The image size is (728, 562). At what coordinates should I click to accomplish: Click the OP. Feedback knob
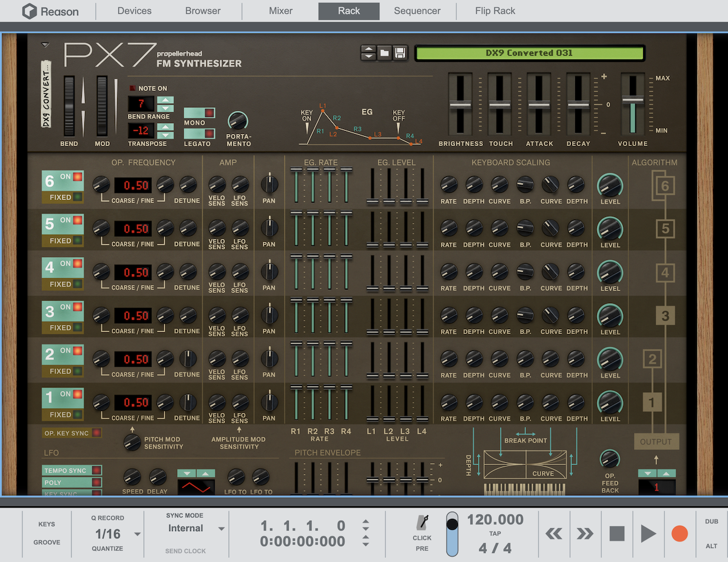coord(610,459)
